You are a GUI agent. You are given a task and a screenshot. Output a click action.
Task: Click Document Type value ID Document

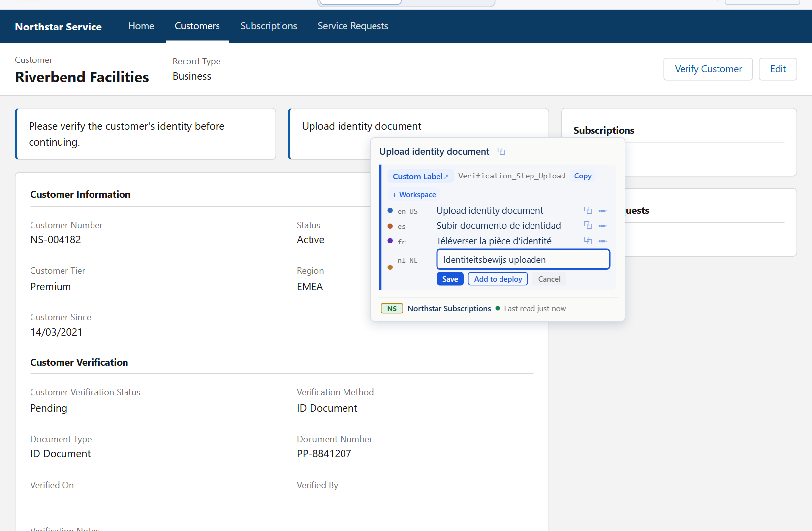61,453
